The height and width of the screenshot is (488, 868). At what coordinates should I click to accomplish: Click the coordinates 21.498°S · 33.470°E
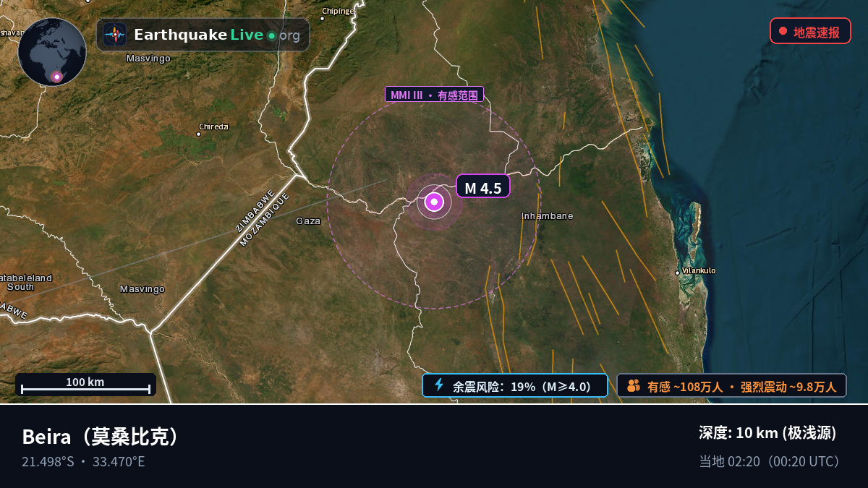[x=83, y=461]
